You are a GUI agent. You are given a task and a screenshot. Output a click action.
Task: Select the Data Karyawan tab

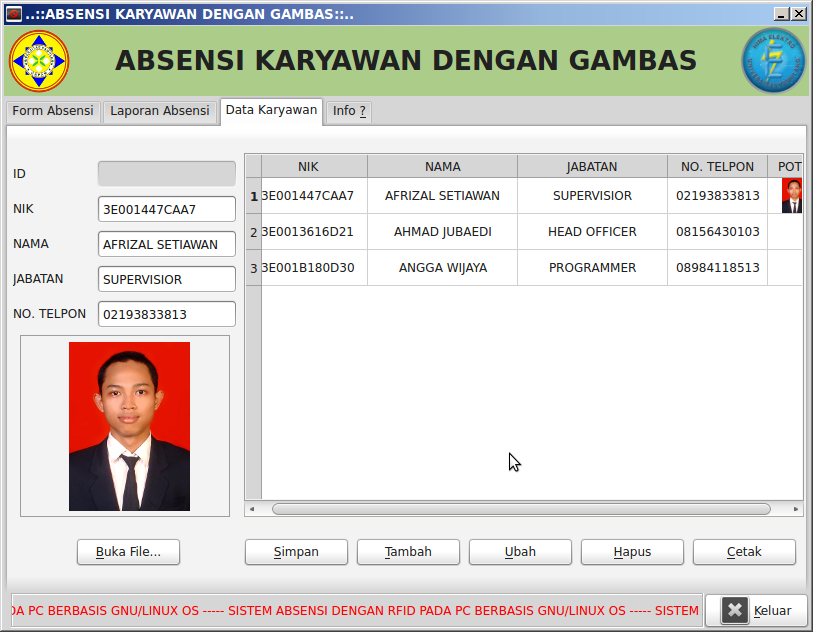(x=271, y=110)
